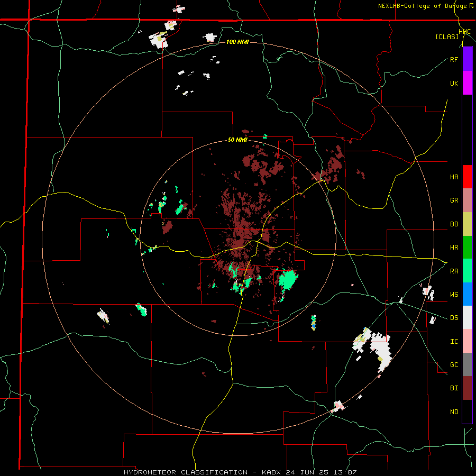
Task: Click the purple RF legend swatch
Action: pos(467,59)
